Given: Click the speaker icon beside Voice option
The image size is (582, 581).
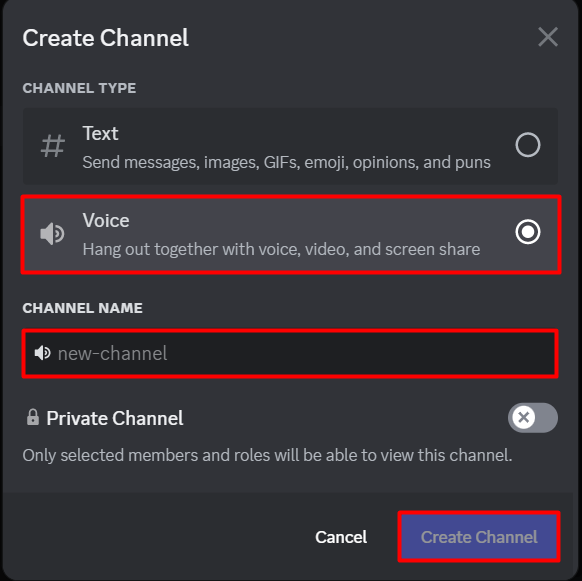Looking at the screenshot, I should 52,234.
